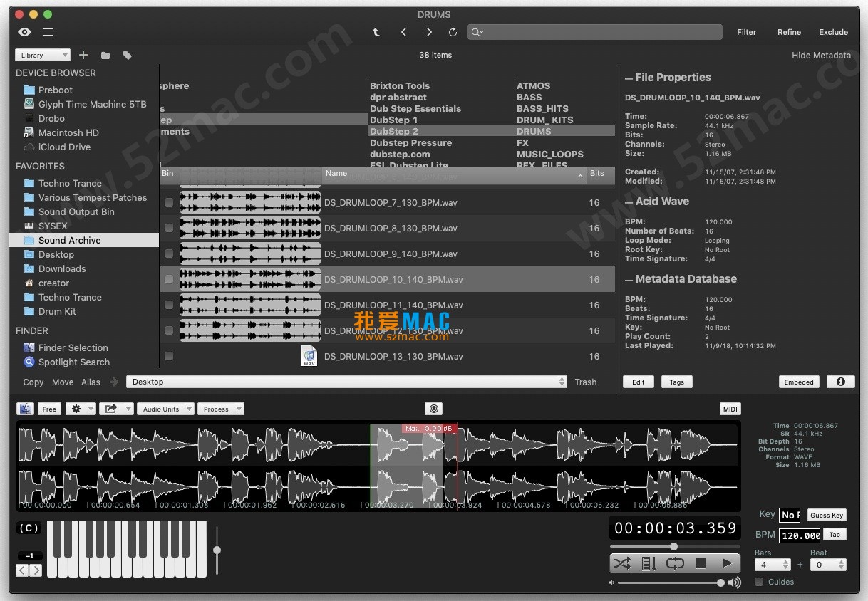Open the info button in metadata panel

pos(841,382)
